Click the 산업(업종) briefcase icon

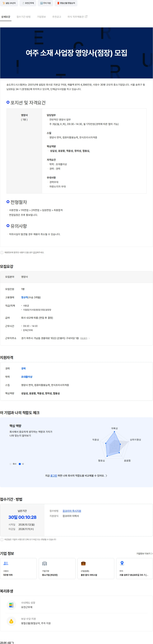pyautogui.click(x=83, y=563)
